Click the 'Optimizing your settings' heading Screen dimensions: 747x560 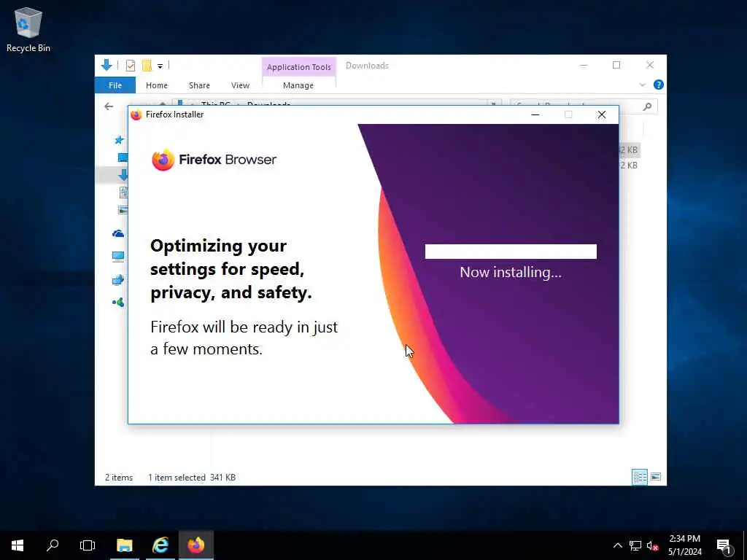(x=231, y=269)
